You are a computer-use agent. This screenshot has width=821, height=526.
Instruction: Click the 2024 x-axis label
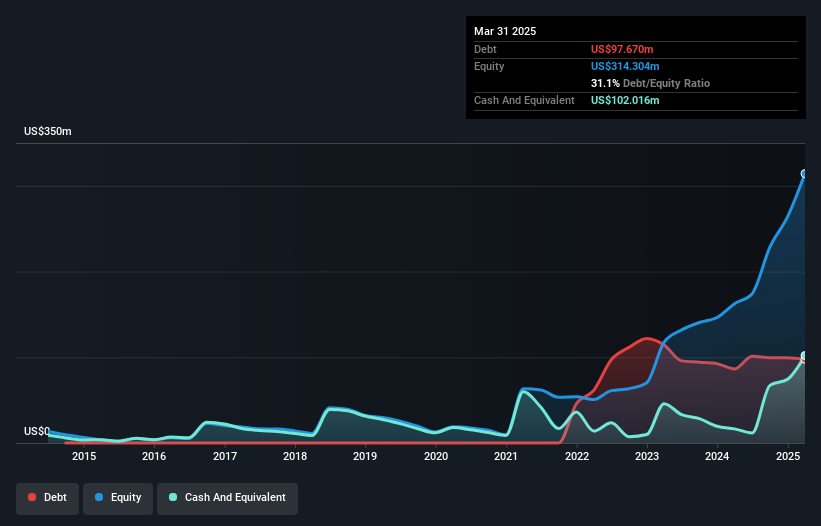pos(717,456)
